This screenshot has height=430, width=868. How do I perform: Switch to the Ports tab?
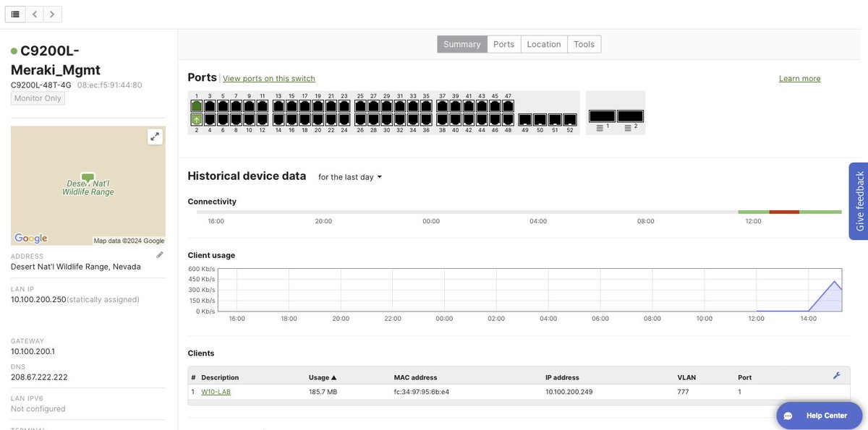(504, 44)
